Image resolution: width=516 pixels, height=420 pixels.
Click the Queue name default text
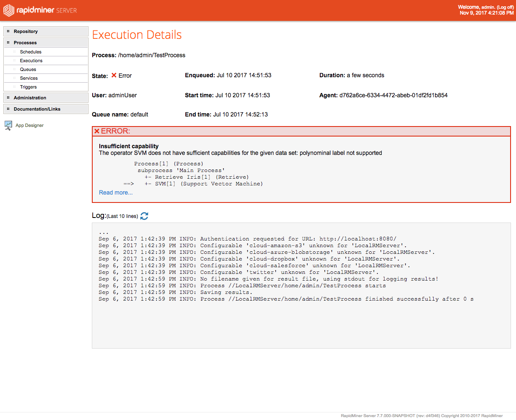pos(139,114)
